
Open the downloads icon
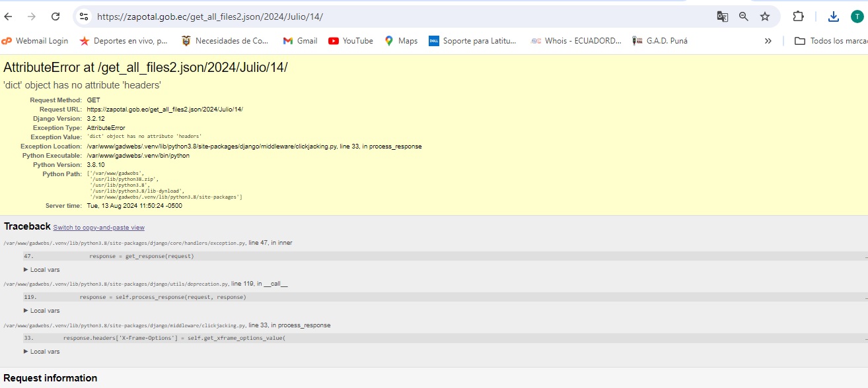833,16
